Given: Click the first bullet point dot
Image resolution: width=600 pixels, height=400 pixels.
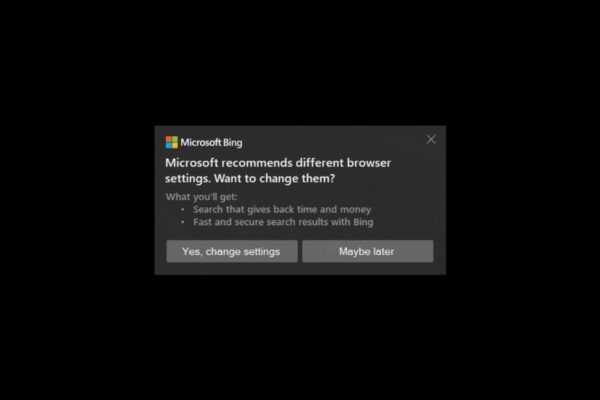Looking at the screenshot, I should tap(183, 209).
